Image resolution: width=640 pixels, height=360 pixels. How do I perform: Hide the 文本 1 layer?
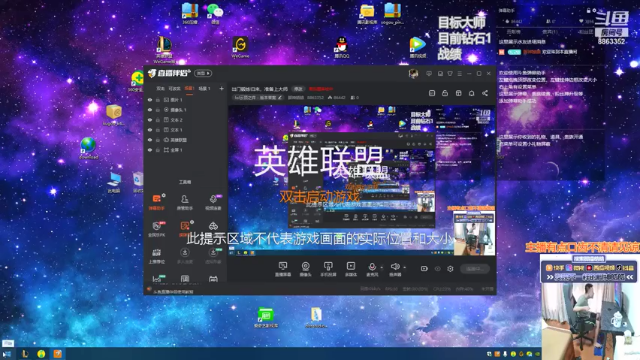coord(150,130)
